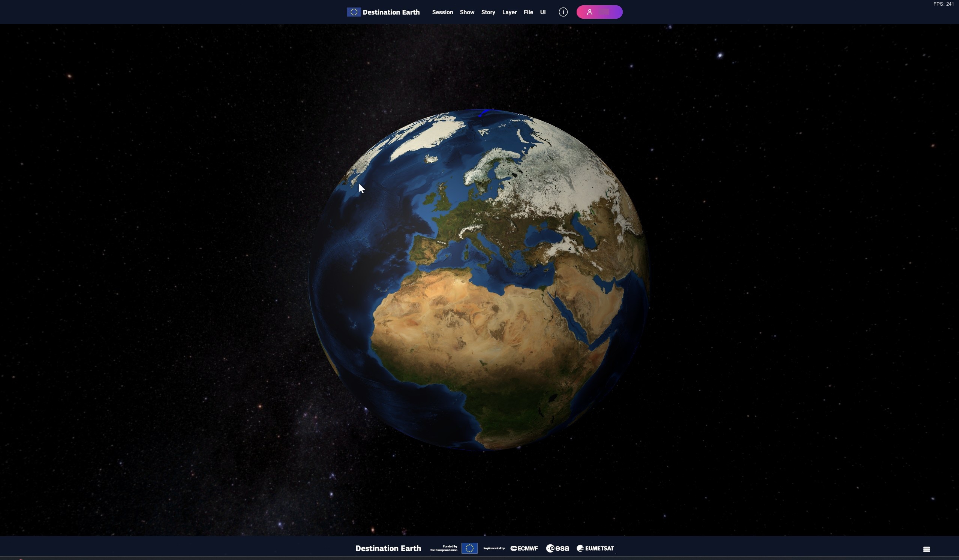The height and width of the screenshot is (560, 959).
Task: Click the user silhouette icon in account button
Action: [589, 12]
